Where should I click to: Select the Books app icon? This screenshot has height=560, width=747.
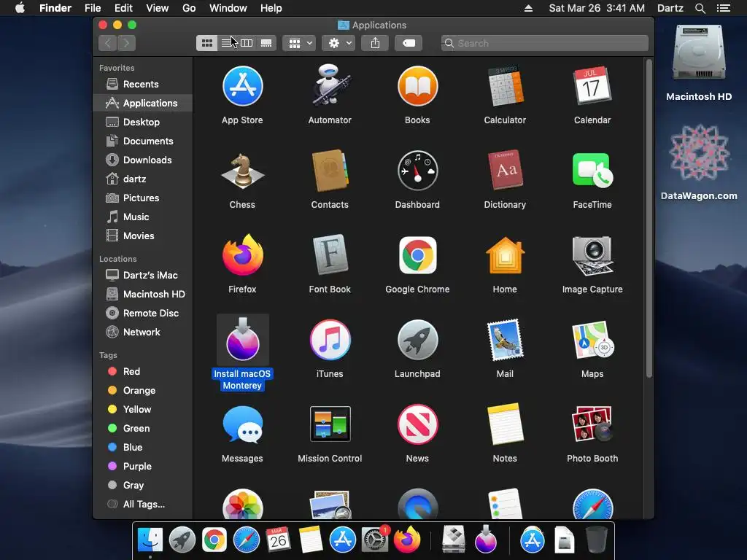(417, 86)
